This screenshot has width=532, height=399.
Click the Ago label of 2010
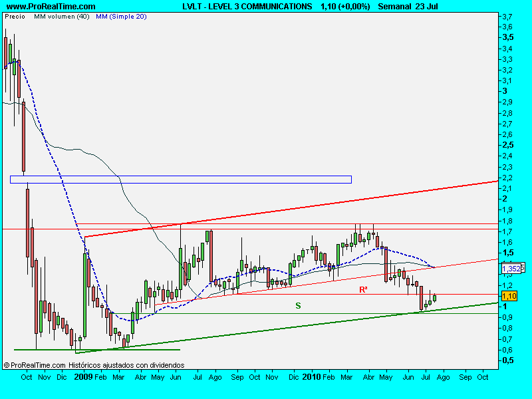[x=443, y=377]
